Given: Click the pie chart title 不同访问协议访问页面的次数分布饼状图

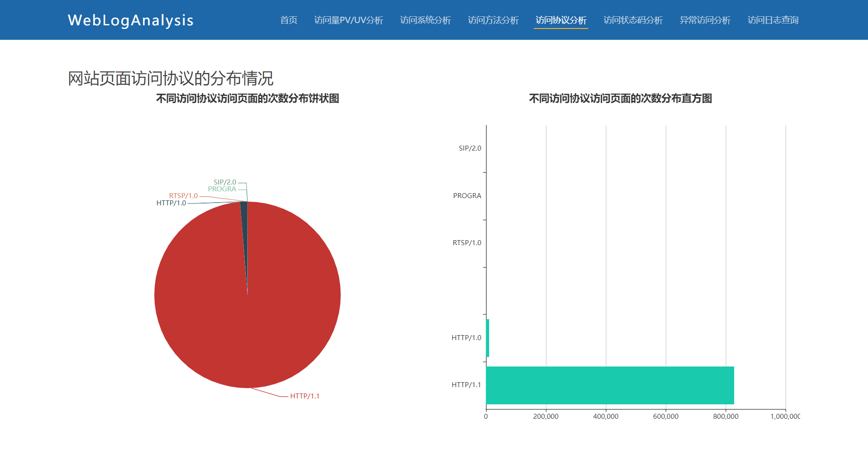Looking at the screenshot, I should pos(248,99).
